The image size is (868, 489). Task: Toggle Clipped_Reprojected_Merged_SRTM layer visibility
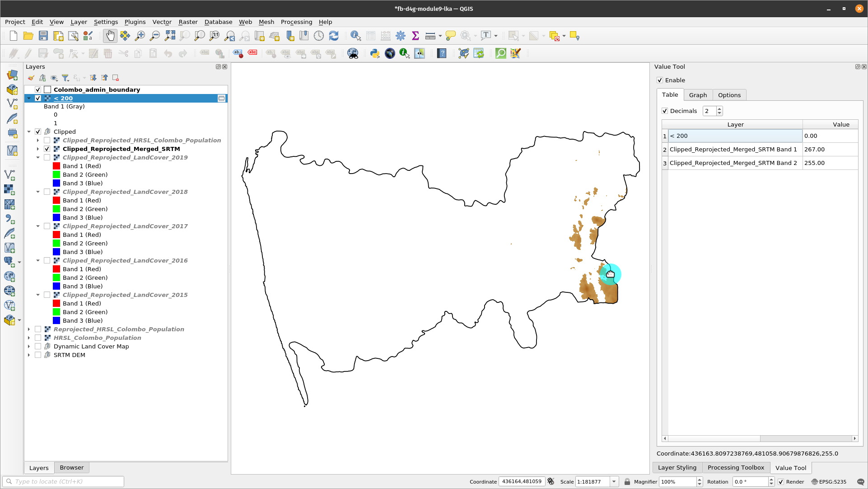pyautogui.click(x=47, y=149)
